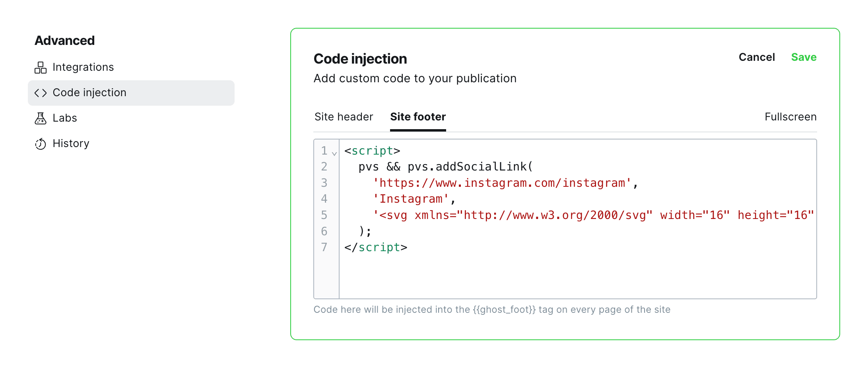Image resolution: width=868 pixels, height=368 pixels.
Task: Click the Code injection heading
Action: pos(360,58)
